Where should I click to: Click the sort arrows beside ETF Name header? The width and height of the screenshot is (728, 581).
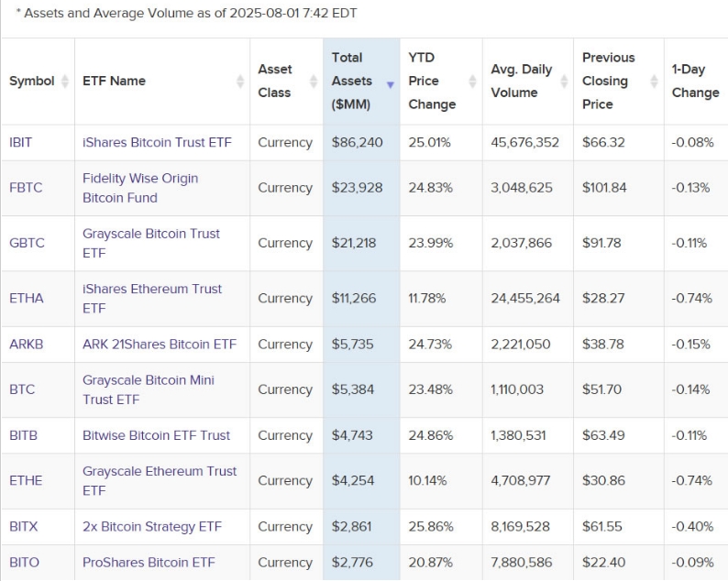pos(240,81)
